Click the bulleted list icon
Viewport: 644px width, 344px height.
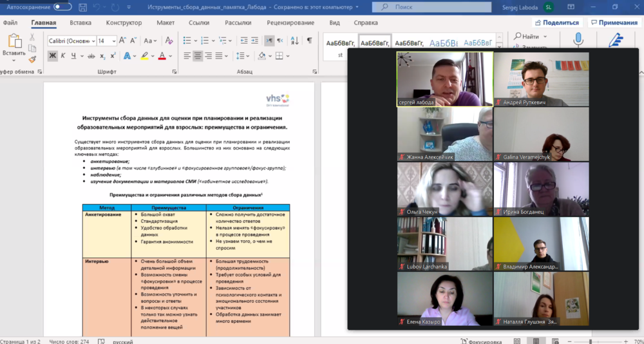[187, 41]
